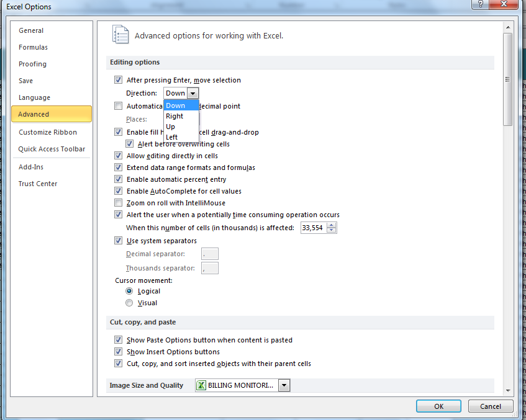Screen dimensions: 526x420
Task: Collapse the Direction dropdown arrow
Action: coord(193,93)
